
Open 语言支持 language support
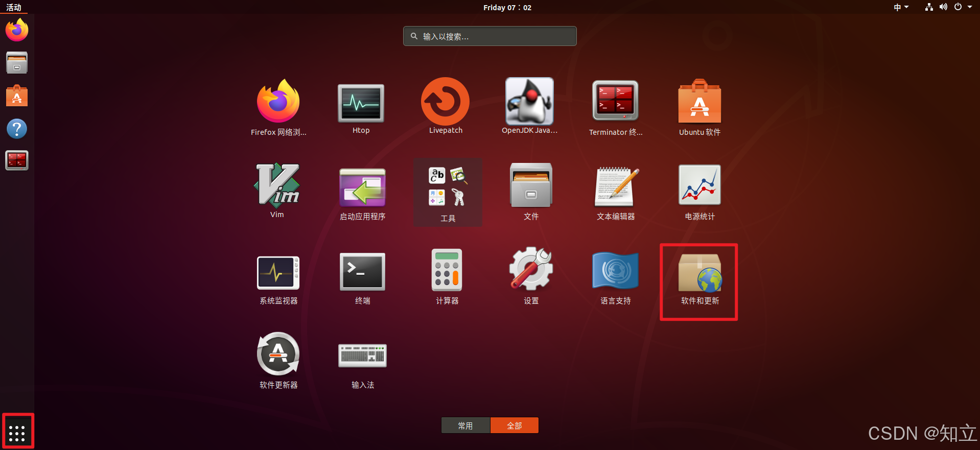pos(615,270)
